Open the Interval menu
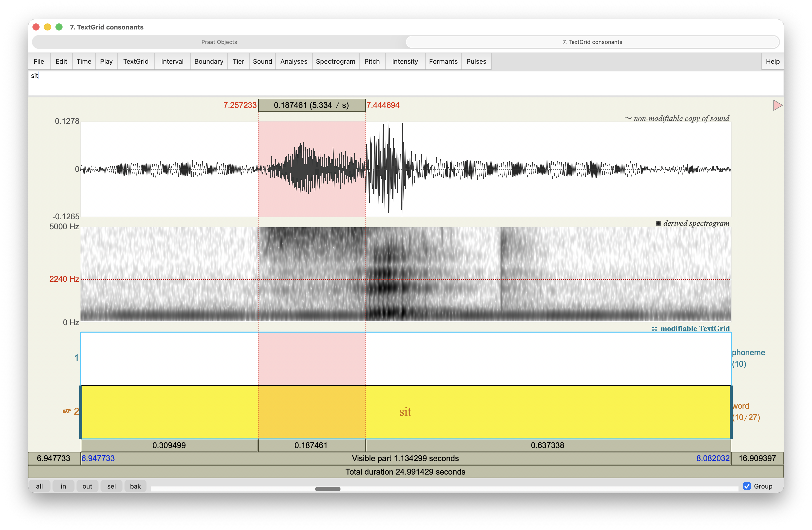This screenshot has width=812, height=530. pyautogui.click(x=172, y=61)
